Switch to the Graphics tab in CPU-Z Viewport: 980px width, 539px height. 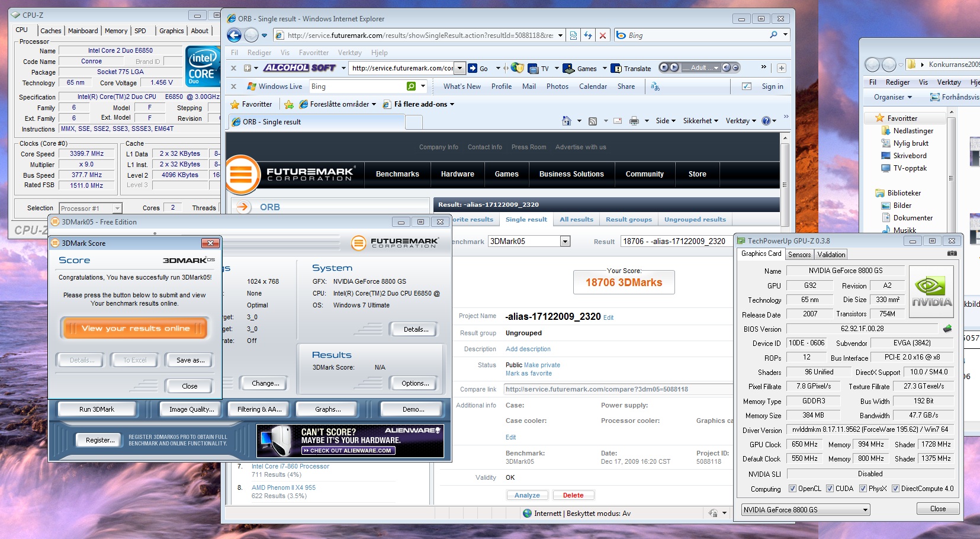[x=172, y=31]
